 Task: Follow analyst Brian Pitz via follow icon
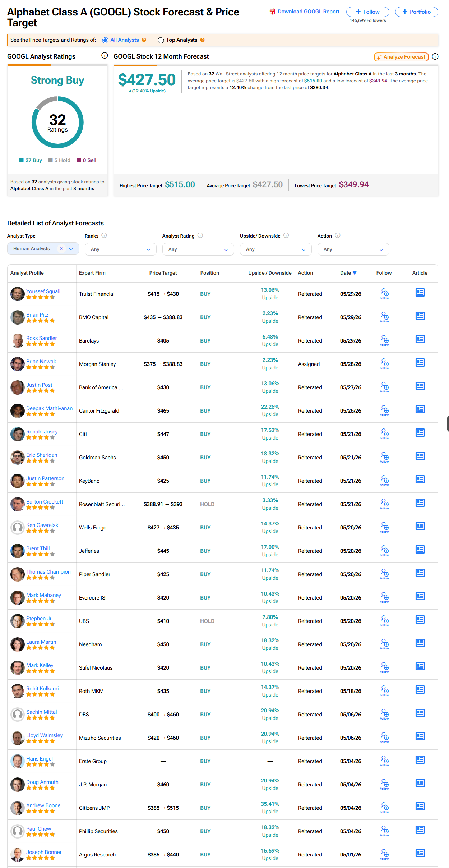[x=384, y=317]
